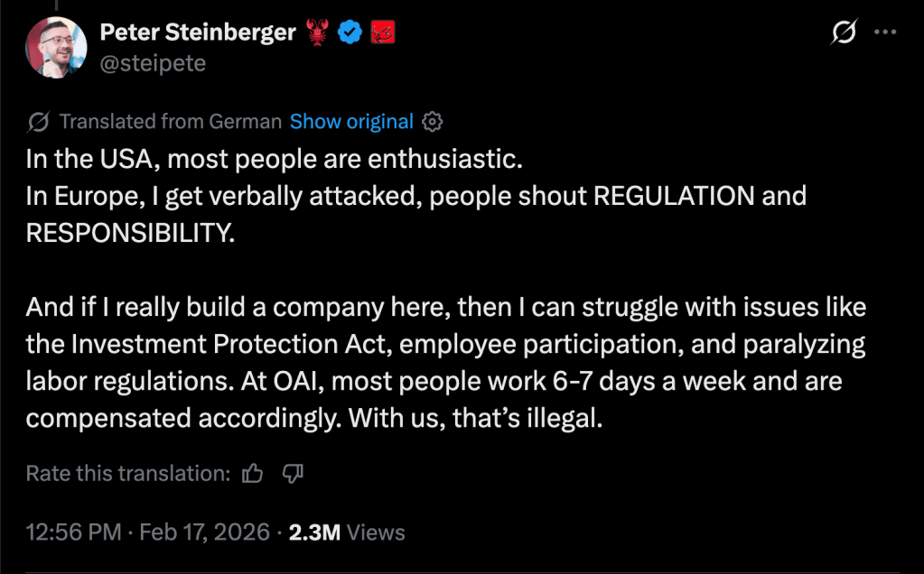Click the Grok icon at top right
This screenshot has height=574, width=924.
click(843, 33)
